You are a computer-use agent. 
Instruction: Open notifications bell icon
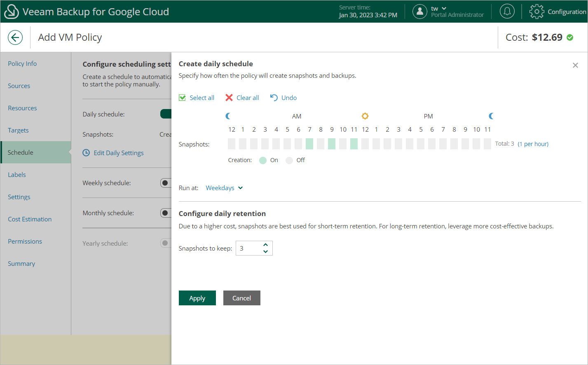coord(507,12)
